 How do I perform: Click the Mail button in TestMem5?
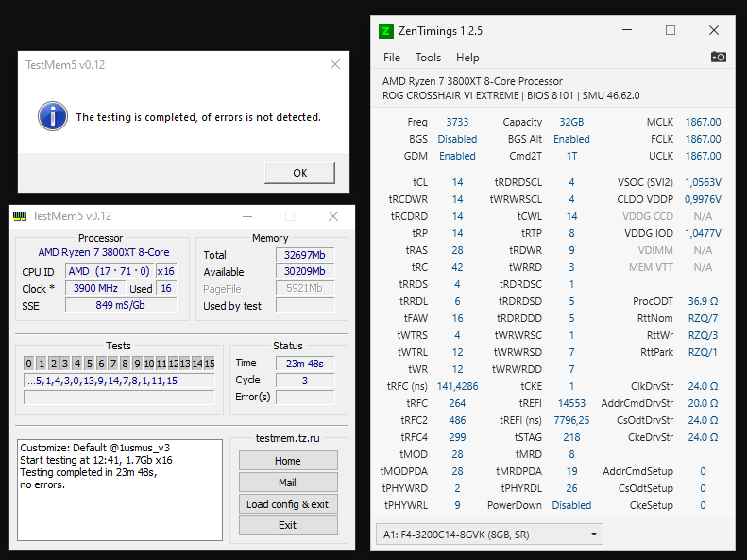(x=288, y=483)
